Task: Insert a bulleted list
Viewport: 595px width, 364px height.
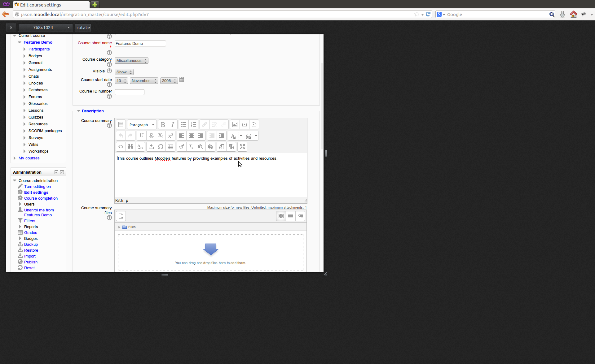Action: [184, 124]
